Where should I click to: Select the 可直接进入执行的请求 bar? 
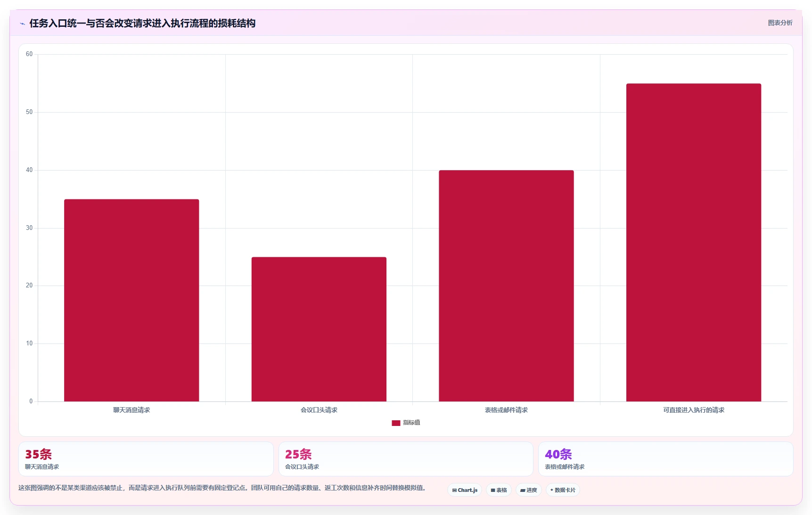[694, 243]
